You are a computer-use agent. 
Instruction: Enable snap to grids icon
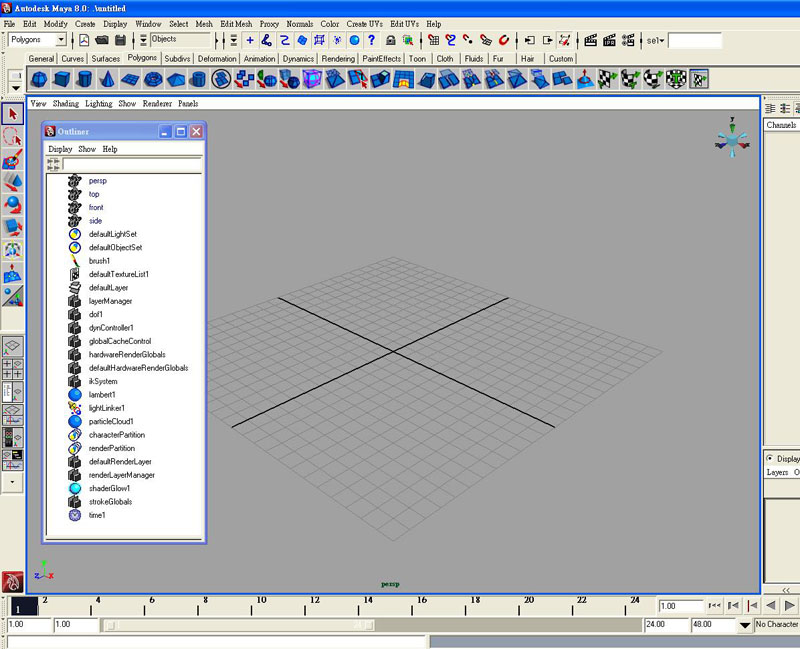434,40
